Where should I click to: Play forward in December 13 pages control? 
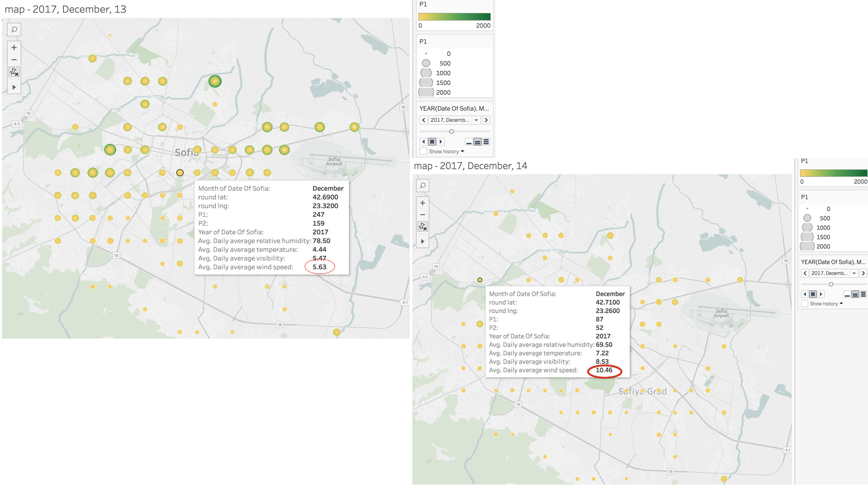click(x=441, y=141)
